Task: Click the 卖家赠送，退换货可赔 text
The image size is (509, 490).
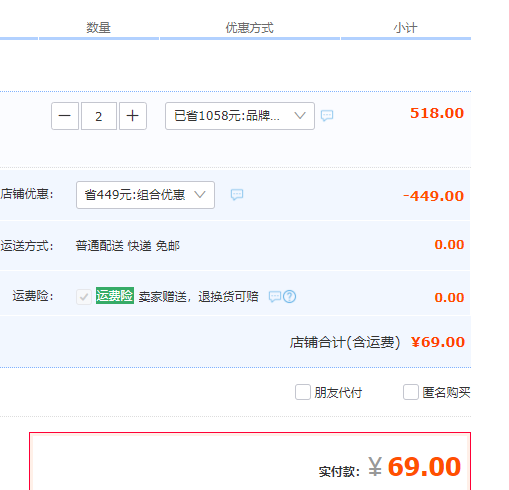Action: 199,296
